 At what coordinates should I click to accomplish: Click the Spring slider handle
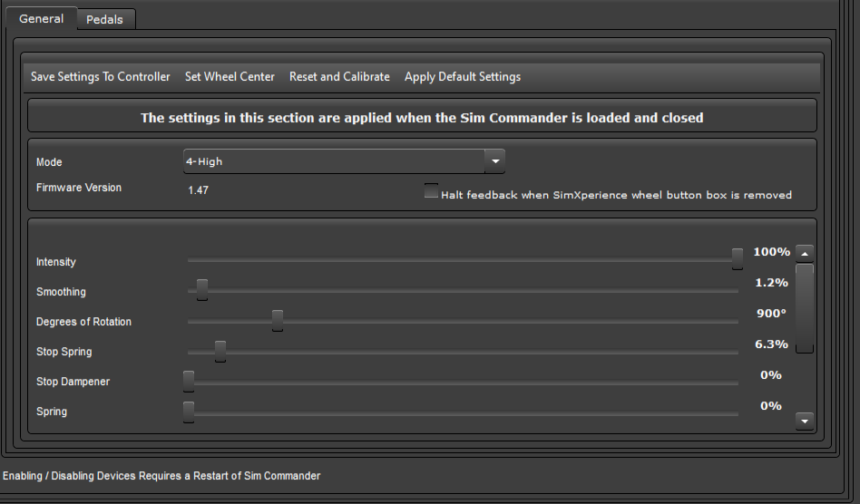(x=189, y=412)
